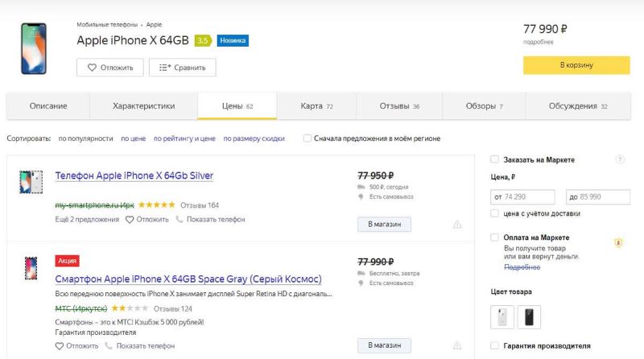The width and height of the screenshot is (644, 359).
Task: Click В магазин for the Silver offer
Action: click(x=384, y=225)
